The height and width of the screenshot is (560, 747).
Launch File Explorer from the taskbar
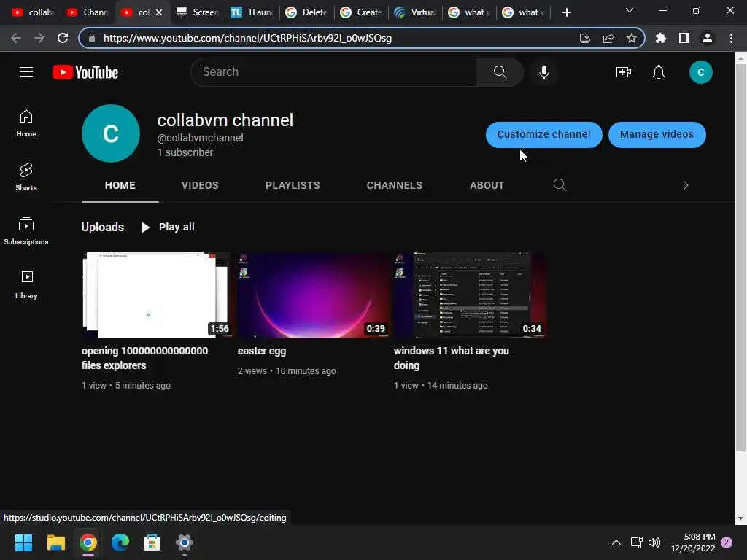(x=55, y=542)
